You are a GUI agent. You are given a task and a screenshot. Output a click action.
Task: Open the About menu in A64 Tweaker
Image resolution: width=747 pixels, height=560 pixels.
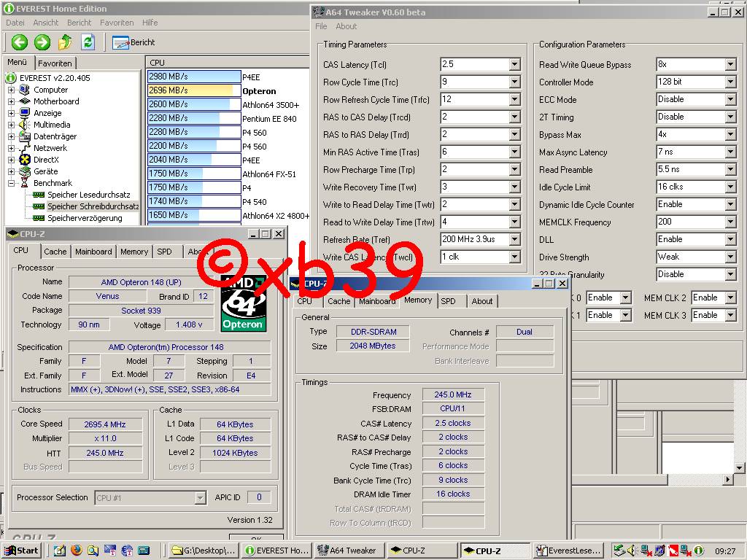(x=347, y=26)
